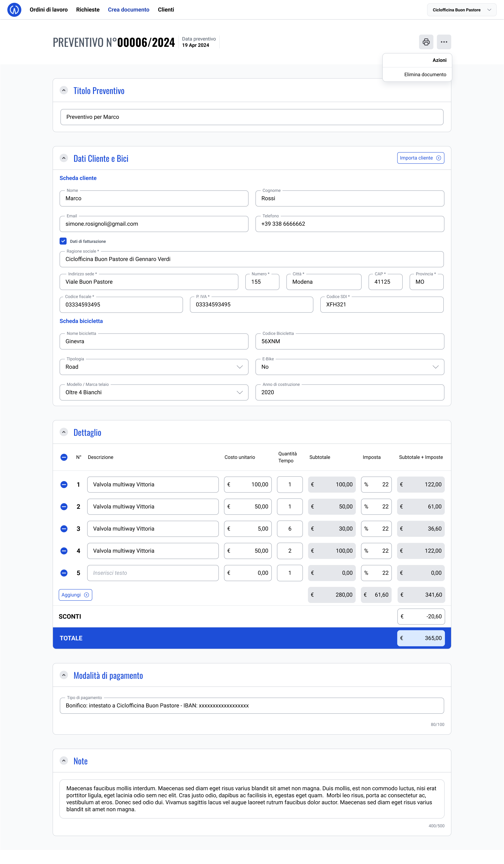The width and height of the screenshot is (504, 864).
Task: Select Elimina documento from actions menu
Action: click(x=425, y=74)
